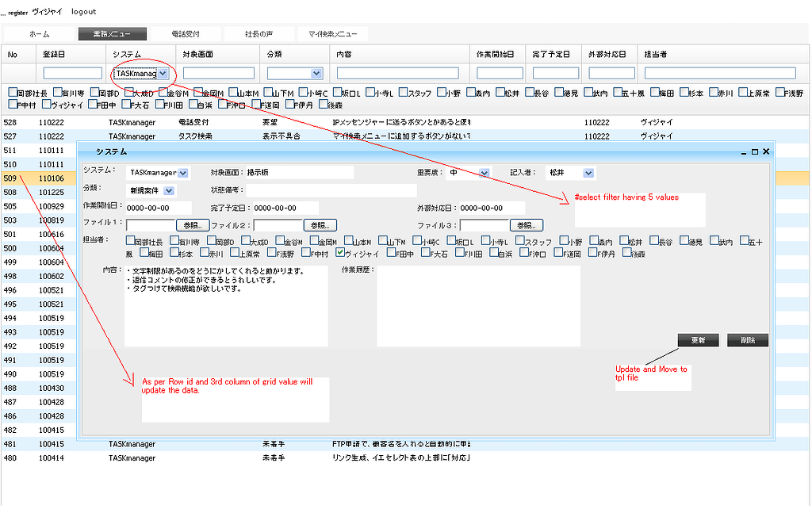Check スタッフ in the dialog's 担当者 list
The height and width of the screenshot is (509, 812).
point(520,240)
